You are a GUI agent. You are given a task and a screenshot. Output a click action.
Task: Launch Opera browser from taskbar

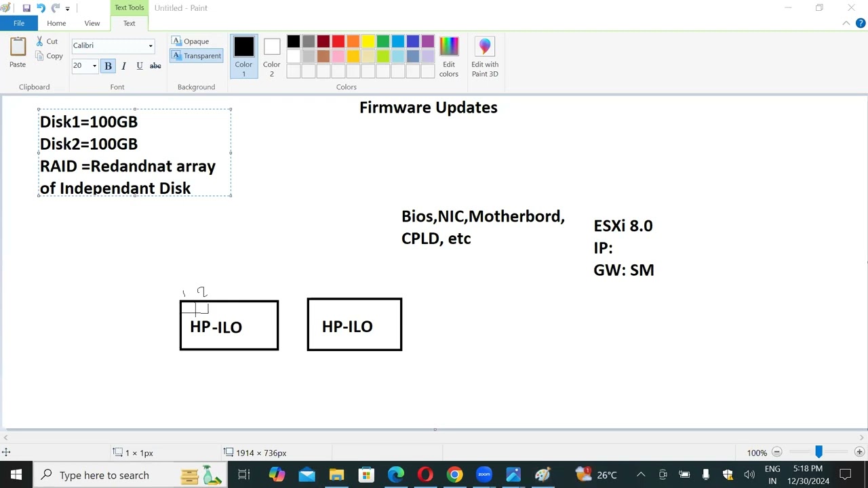(425, 474)
